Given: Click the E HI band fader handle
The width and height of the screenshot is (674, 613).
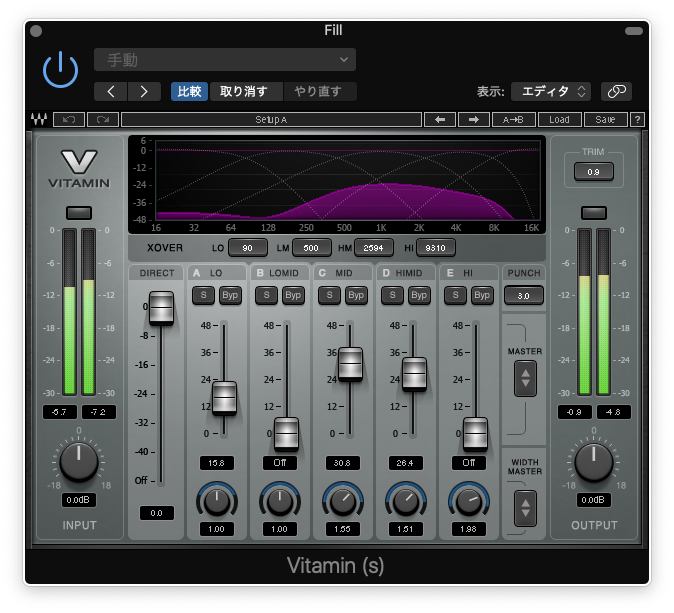Looking at the screenshot, I should [475, 434].
